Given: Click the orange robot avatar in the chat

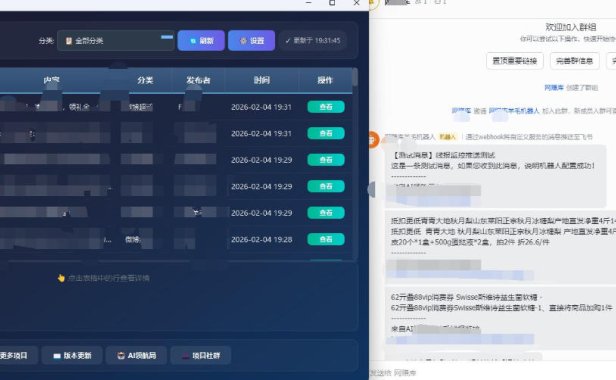Looking at the screenshot, I should pos(373,140).
